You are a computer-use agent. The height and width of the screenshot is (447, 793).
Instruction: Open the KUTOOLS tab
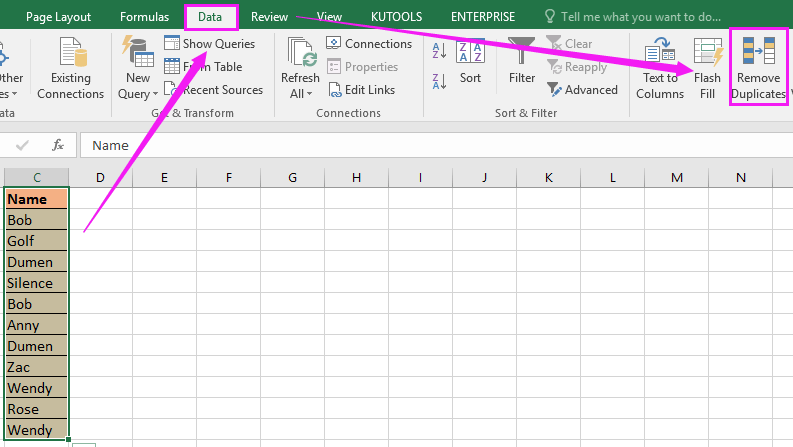397,17
